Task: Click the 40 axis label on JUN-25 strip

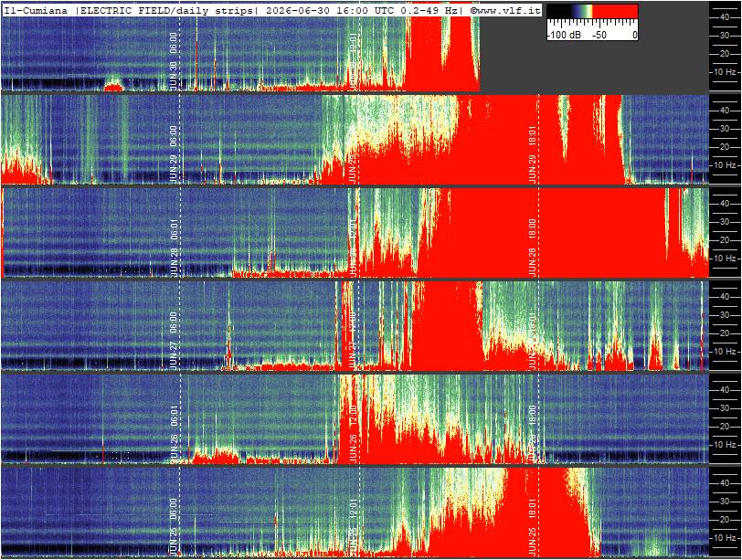Action: point(724,483)
